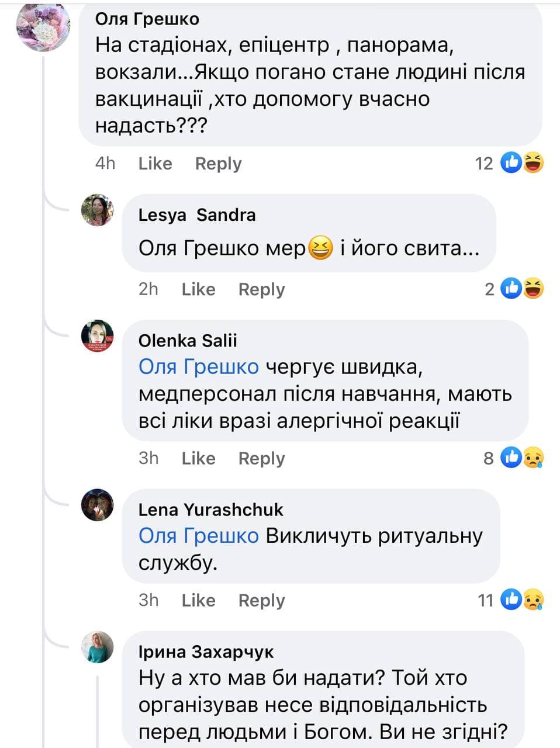View reactions on Оля Грешко's comment

(x=522, y=163)
